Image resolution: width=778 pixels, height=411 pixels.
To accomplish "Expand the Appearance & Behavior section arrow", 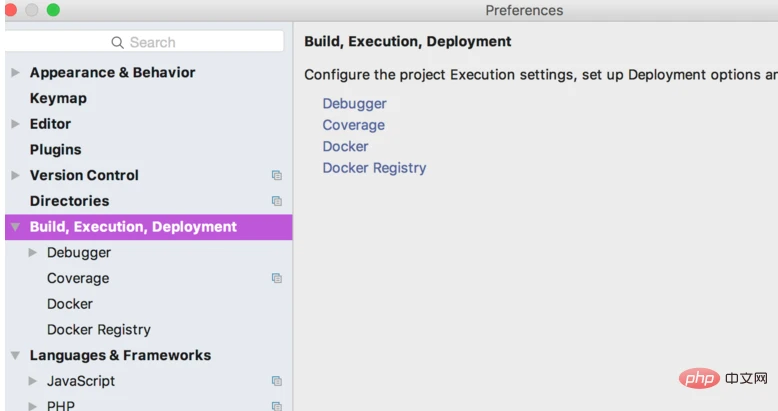I will click(15, 73).
